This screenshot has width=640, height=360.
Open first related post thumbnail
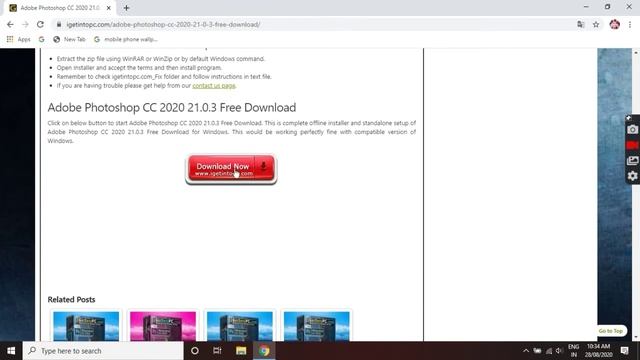click(86, 326)
